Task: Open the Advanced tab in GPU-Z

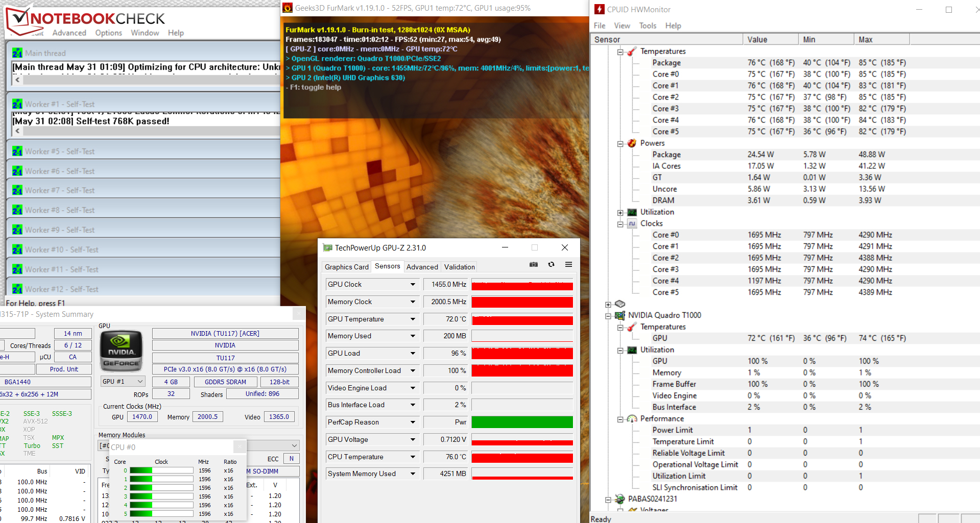Action: pyautogui.click(x=422, y=267)
